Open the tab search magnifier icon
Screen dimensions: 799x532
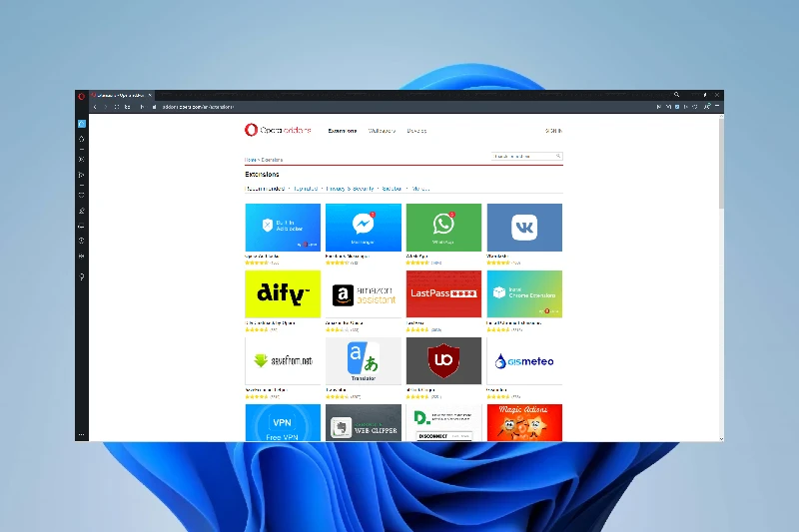coord(677,95)
